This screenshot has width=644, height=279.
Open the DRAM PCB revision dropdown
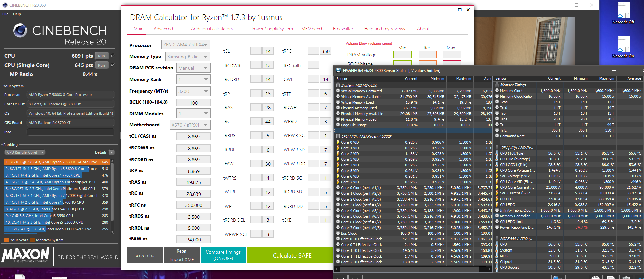point(194,68)
